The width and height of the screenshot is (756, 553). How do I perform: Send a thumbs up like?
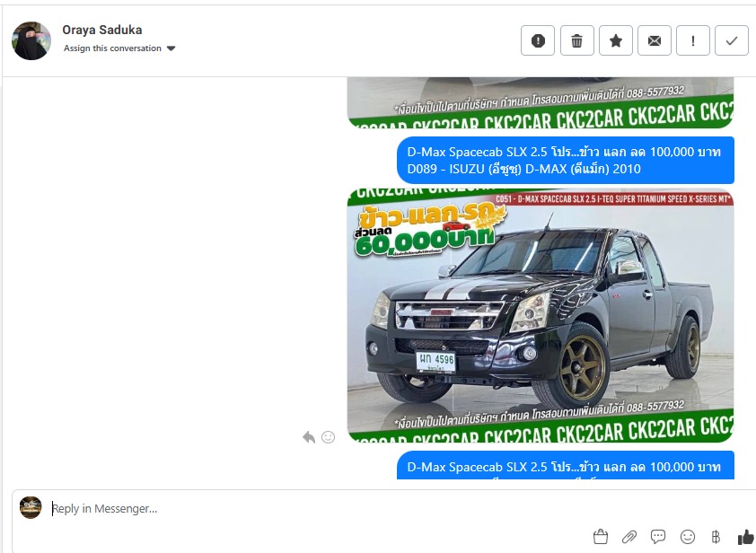[745, 537]
